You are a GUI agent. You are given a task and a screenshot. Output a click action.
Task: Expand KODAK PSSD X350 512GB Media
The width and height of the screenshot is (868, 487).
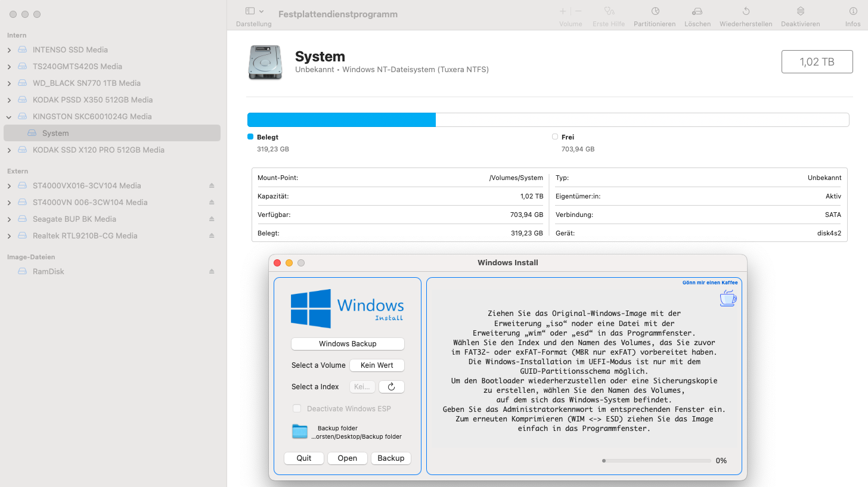[9, 100]
